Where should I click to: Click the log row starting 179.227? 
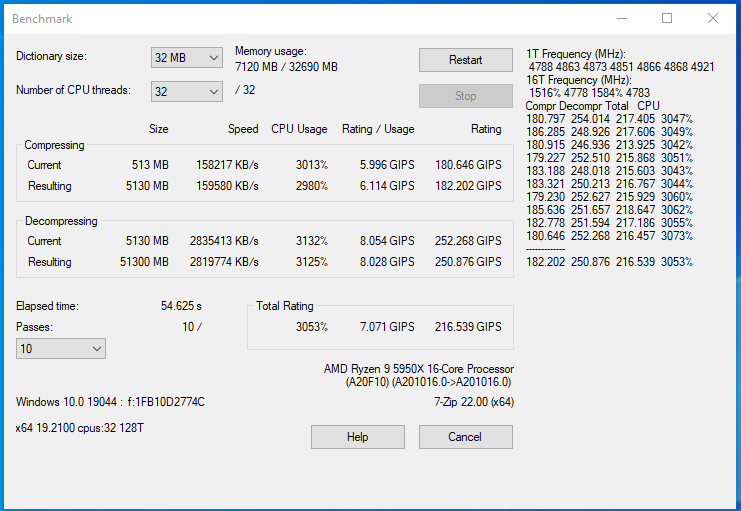(x=610, y=158)
